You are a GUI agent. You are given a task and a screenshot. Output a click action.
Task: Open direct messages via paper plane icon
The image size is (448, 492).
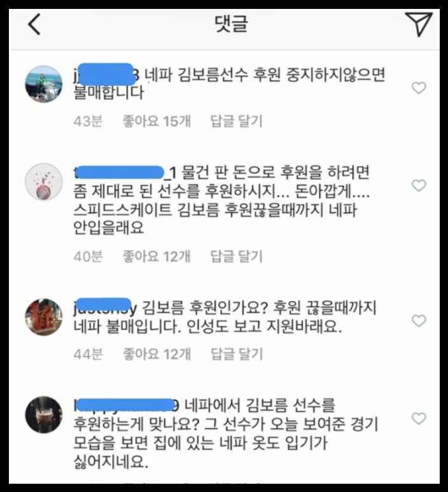pyautogui.click(x=419, y=24)
